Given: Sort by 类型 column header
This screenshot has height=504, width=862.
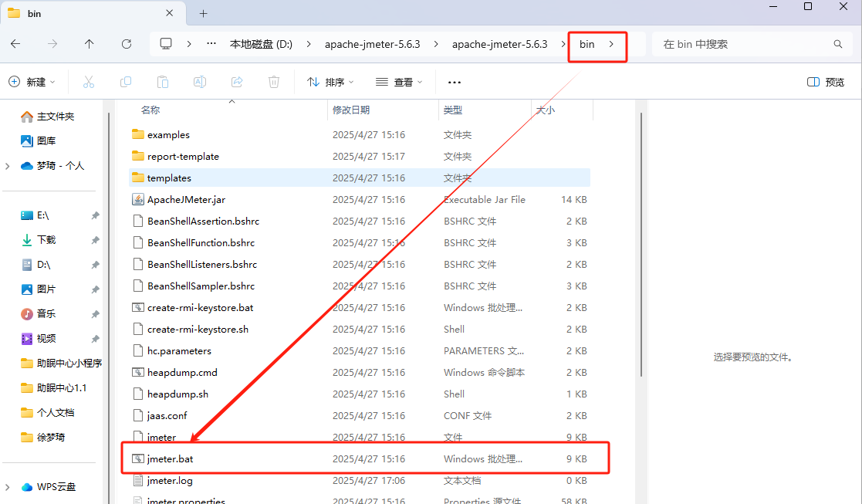Looking at the screenshot, I should click(x=453, y=110).
